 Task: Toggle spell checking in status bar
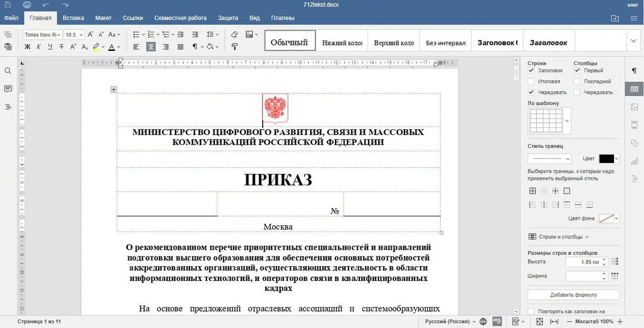coord(497,321)
